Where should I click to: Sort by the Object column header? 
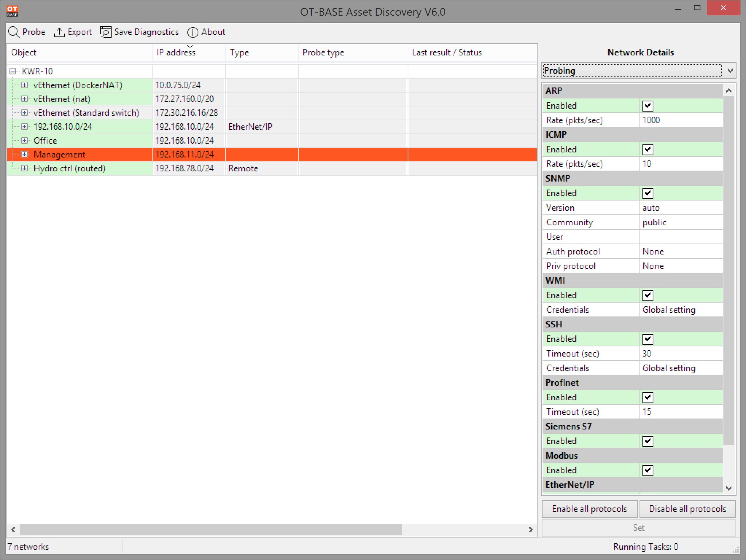point(79,52)
